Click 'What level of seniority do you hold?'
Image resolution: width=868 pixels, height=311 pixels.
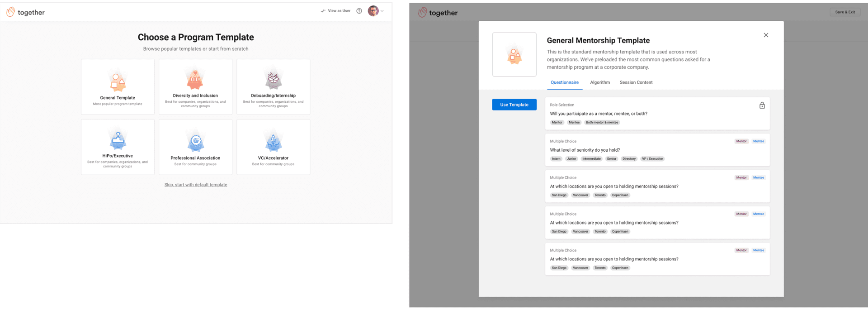(x=585, y=150)
